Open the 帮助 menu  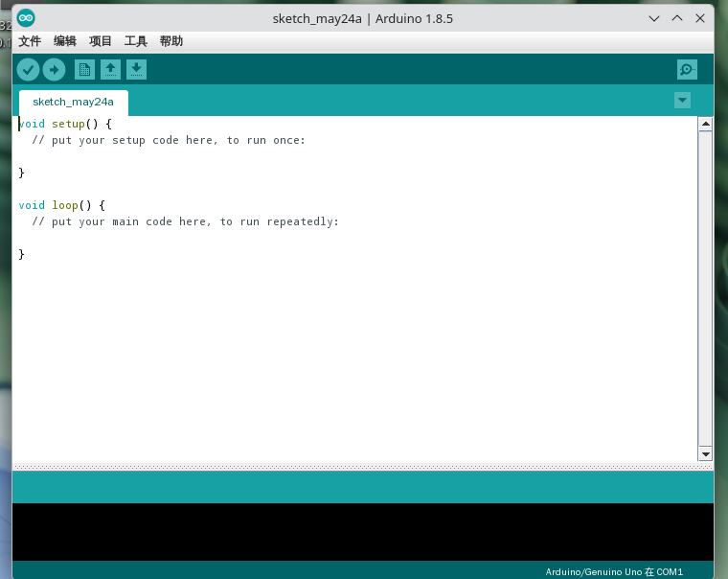point(171,41)
